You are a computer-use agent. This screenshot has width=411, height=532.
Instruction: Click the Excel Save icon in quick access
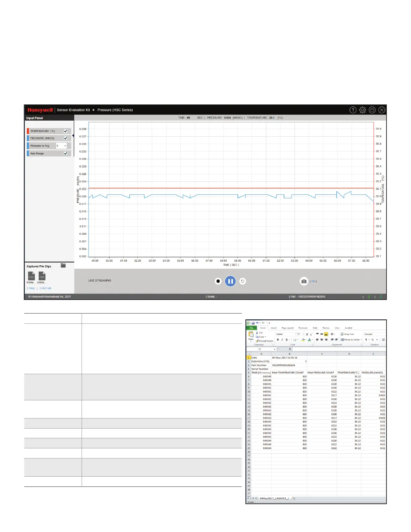(253, 323)
